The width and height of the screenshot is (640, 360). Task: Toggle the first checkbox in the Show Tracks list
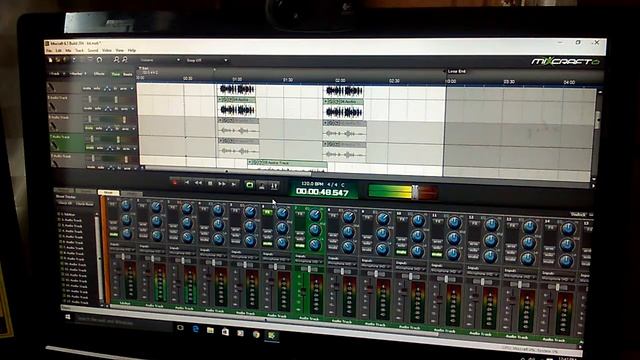pyautogui.click(x=60, y=214)
